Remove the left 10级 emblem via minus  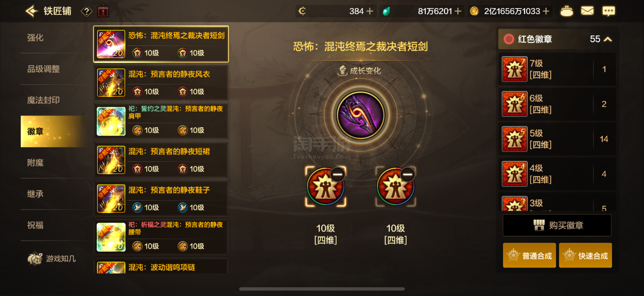point(337,174)
